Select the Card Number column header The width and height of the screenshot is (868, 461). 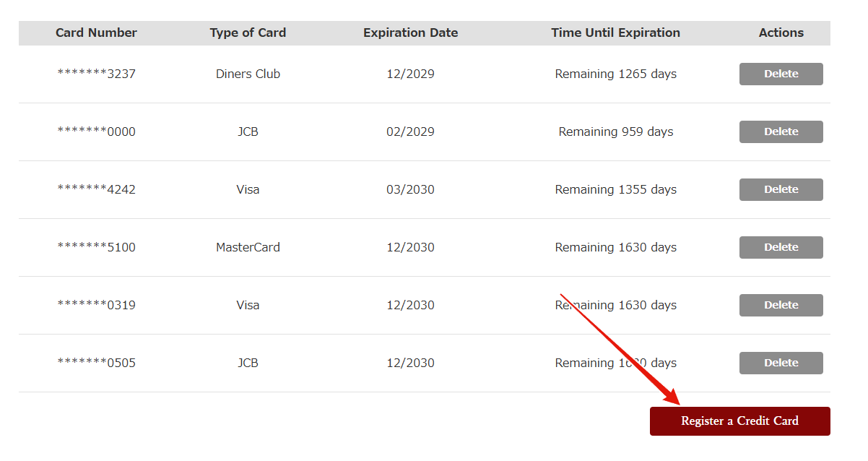tap(96, 33)
